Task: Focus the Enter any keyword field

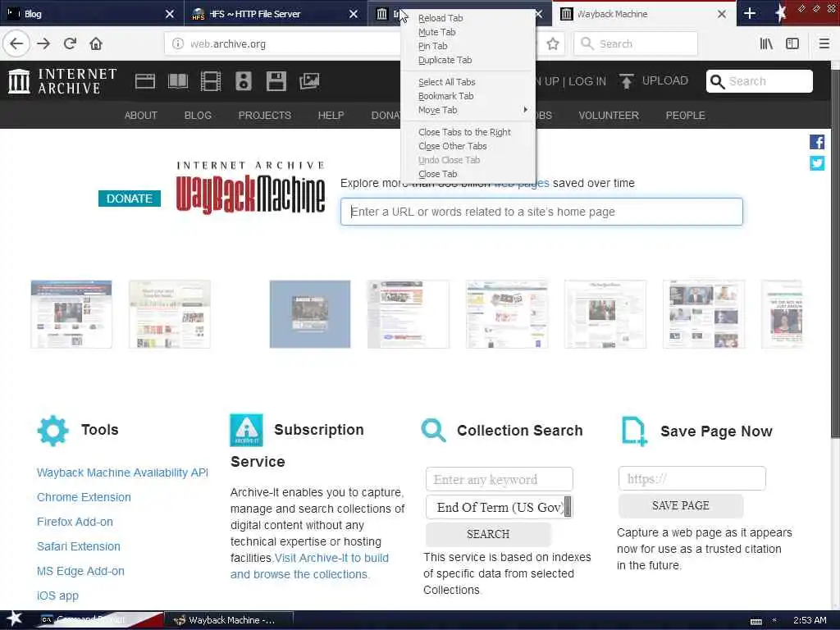Action: coord(499,479)
